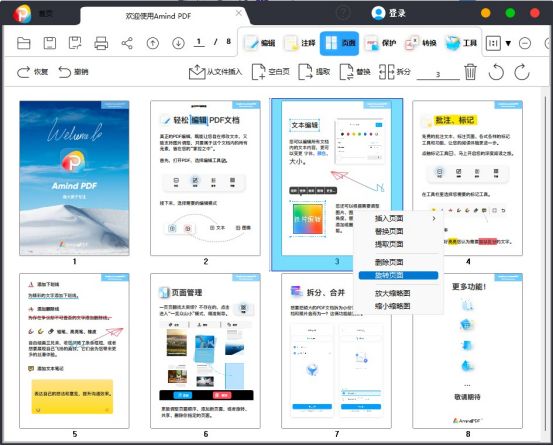The image size is (553, 446).
Task: Insert a 空白页 (Blank page)
Action: click(271, 72)
